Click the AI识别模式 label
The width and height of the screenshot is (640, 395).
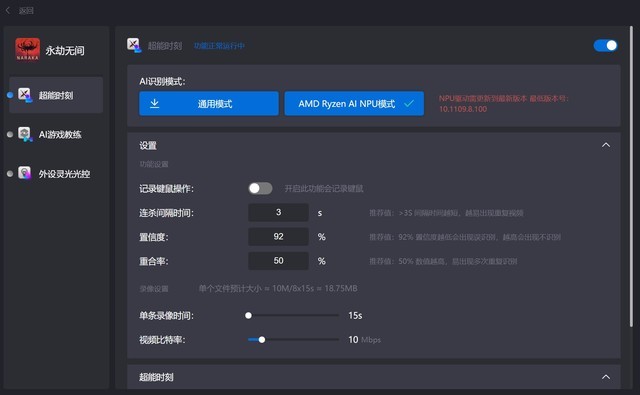pyautogui.click(x=162, y=82)
